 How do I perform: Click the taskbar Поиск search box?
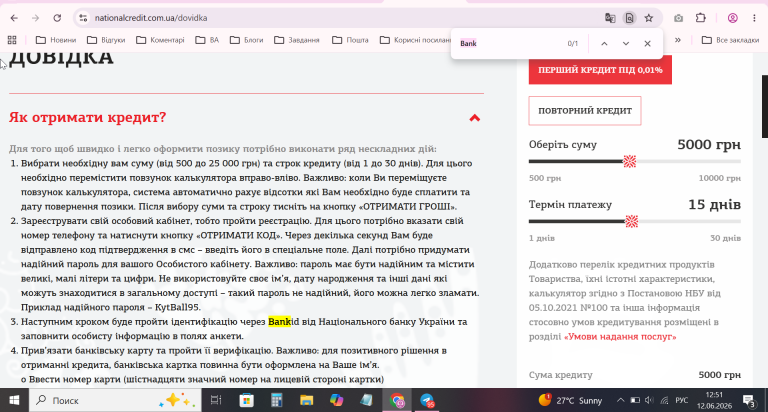(115, 400)
